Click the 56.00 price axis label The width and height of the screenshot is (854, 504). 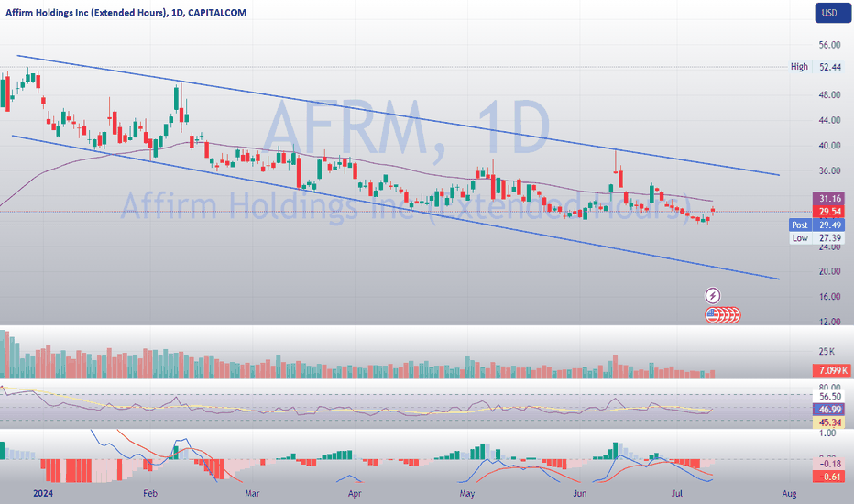click(x=829, y=45)
